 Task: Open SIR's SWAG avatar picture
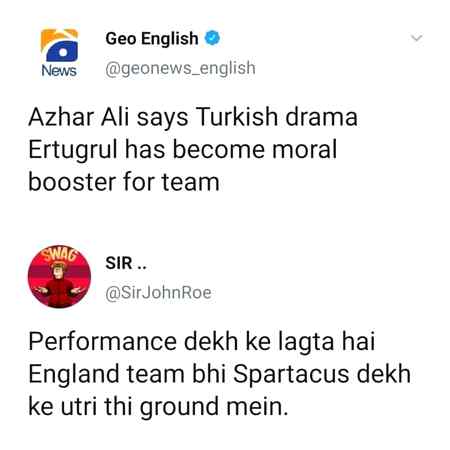59,277
